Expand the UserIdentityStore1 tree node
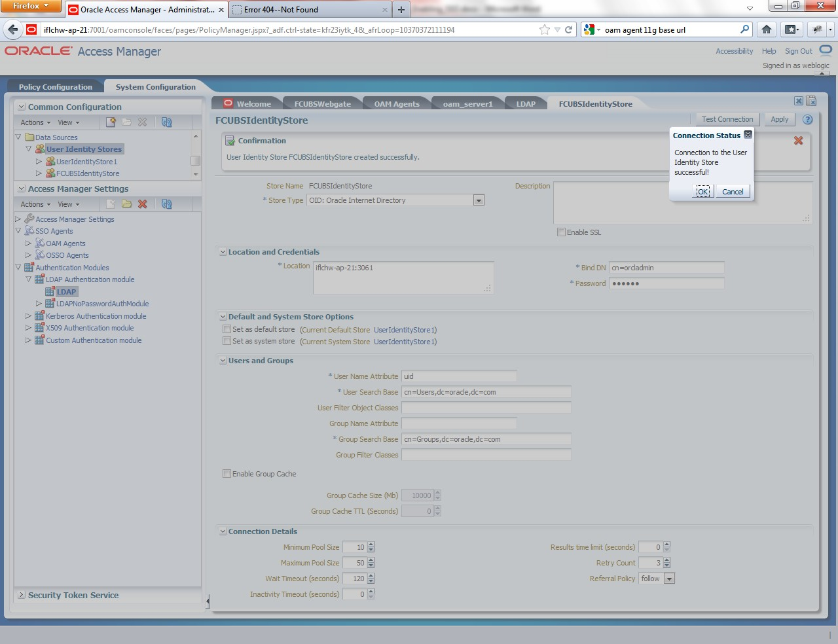The image size is (838, 644). [39, 161]
